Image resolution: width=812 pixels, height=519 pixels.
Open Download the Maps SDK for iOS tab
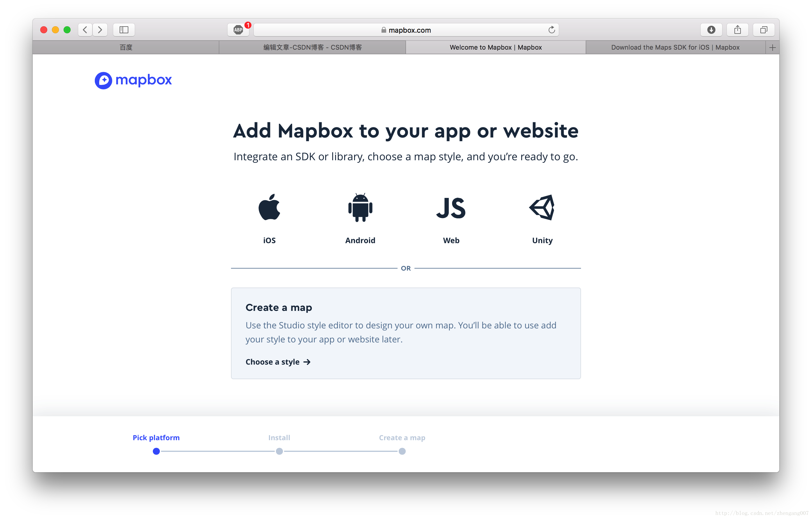pyautogui.click(x=675, y=48)
